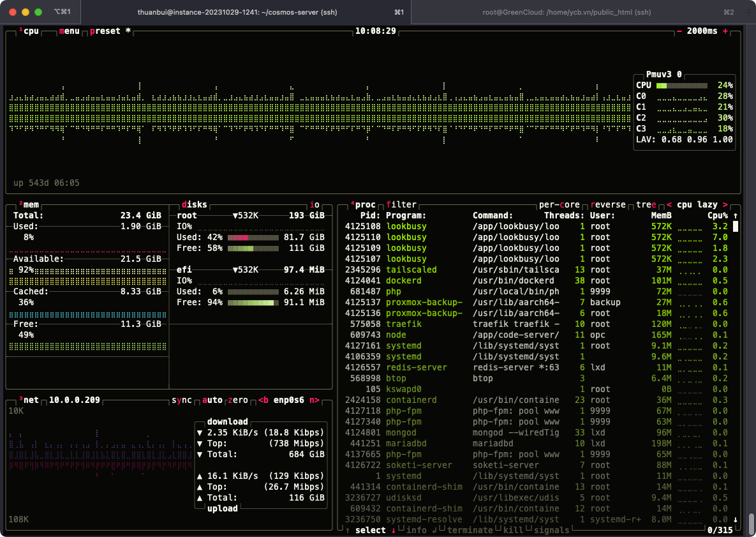Viewport: 756px width, 537px height.
Task: Click the kill button in the process footer
Action: pos(513,530)
